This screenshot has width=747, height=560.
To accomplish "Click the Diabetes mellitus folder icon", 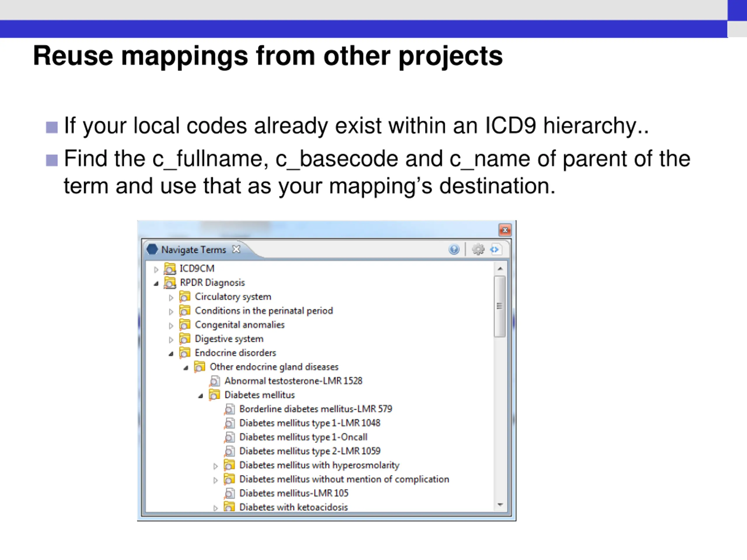I will pos(214,395).
